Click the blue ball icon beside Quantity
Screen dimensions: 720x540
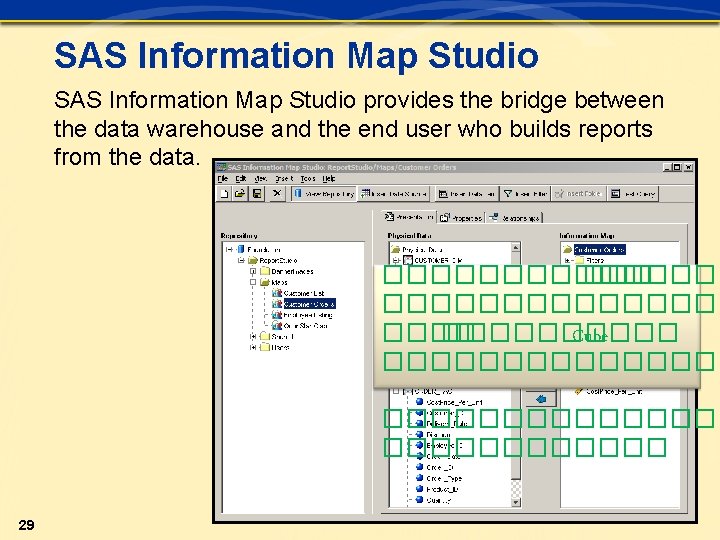[x=419, y=500]
